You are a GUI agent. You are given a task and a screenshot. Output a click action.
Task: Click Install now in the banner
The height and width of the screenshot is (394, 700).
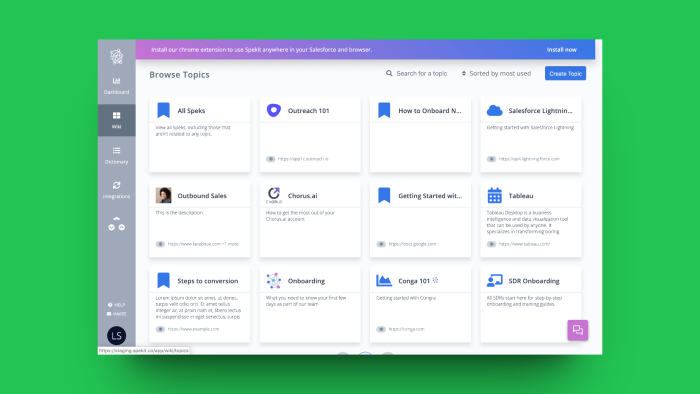click(x=562, y=50)
